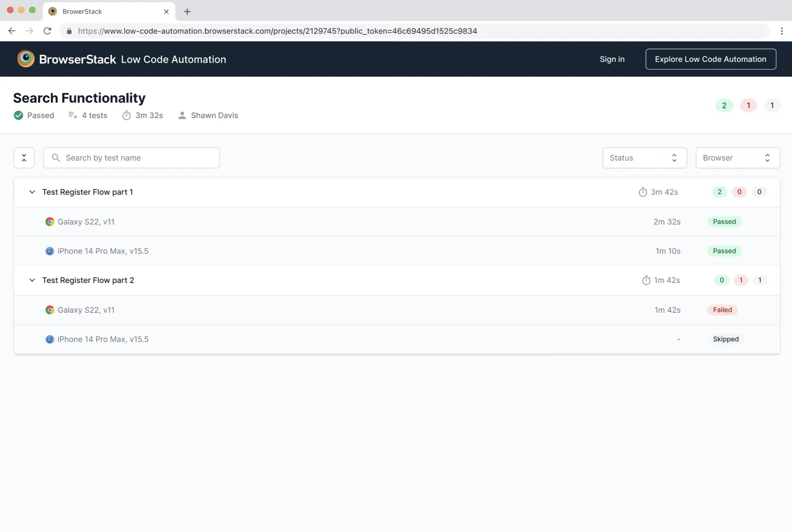Click the collapse all tests icon button
This screenshot has width=792, height=532.
click(24, 158)
